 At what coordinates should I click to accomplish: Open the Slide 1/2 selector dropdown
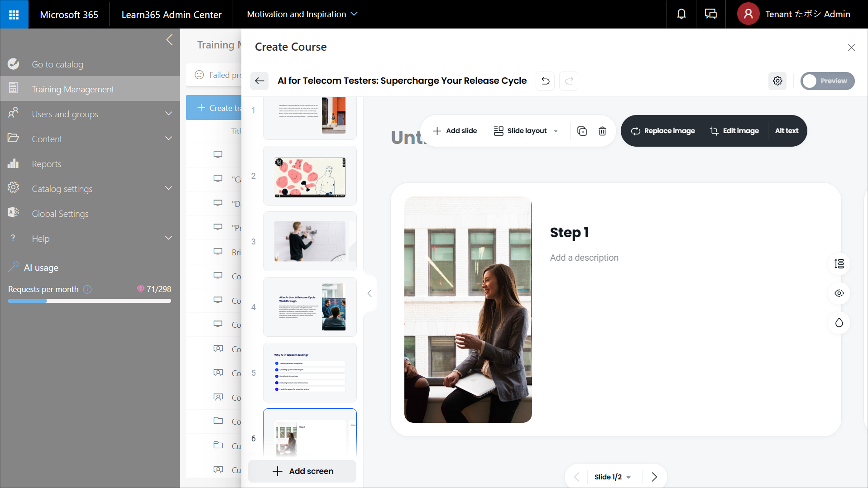(x=612, y=477)
